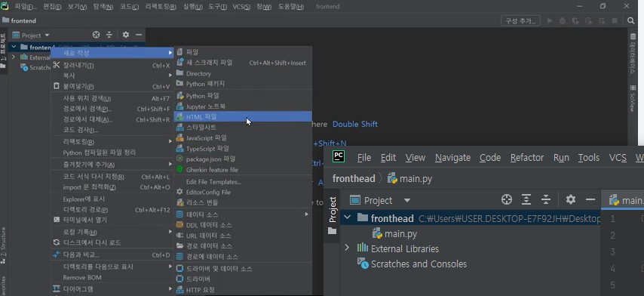The width and height of the screenshot is (644, 296).
Task: Click the terminal icon beside 터미널에서 열기
Action: point(57,220)
